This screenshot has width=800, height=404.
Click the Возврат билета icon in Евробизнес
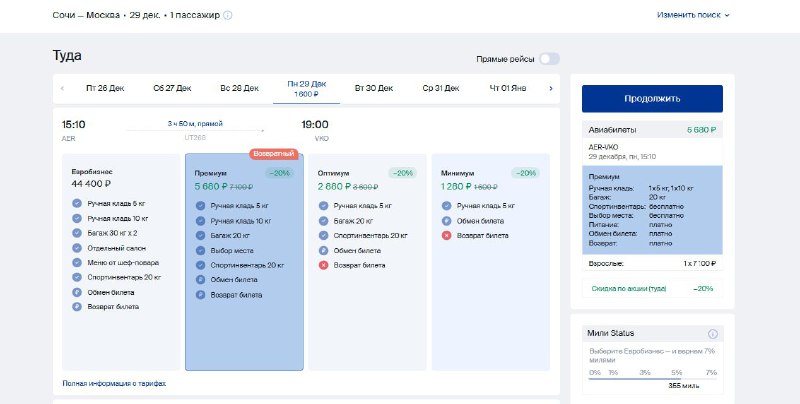pos(77,308)
